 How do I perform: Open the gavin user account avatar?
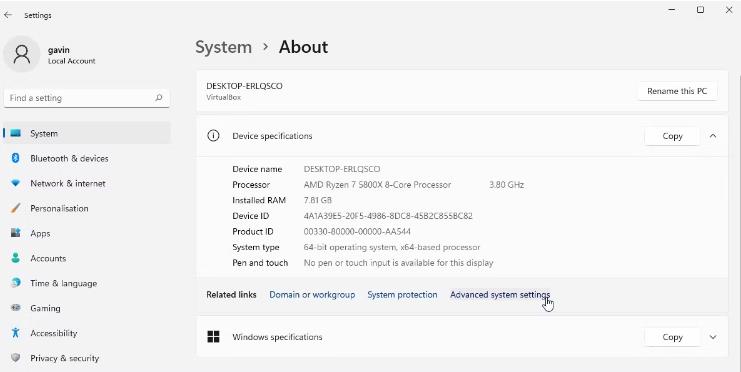21,54
